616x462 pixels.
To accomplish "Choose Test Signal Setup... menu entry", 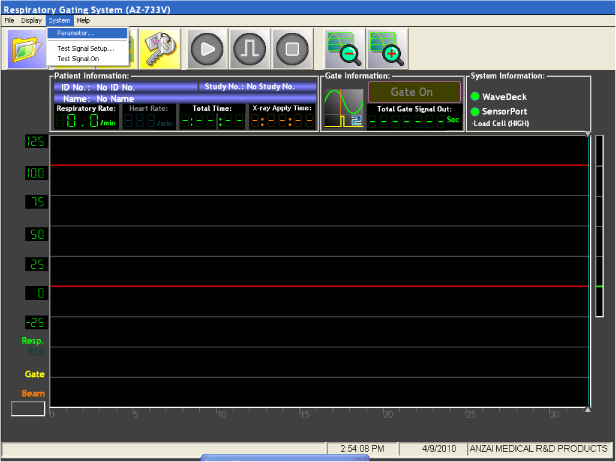I will 85,48.
